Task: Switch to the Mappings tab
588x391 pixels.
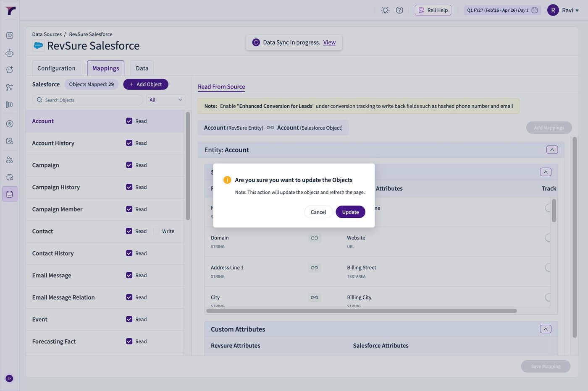Action: 106,68
